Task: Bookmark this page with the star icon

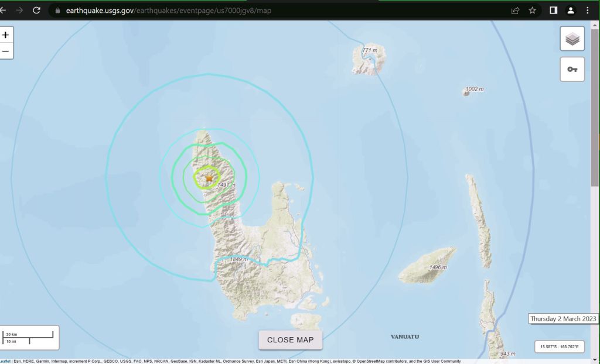Action: 532,11
